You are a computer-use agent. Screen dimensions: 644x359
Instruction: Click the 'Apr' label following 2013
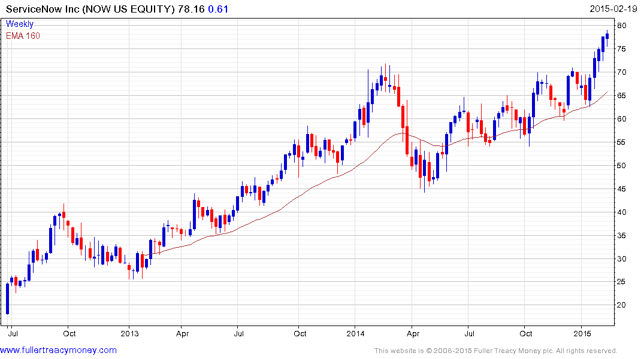[x=182, y=333]
